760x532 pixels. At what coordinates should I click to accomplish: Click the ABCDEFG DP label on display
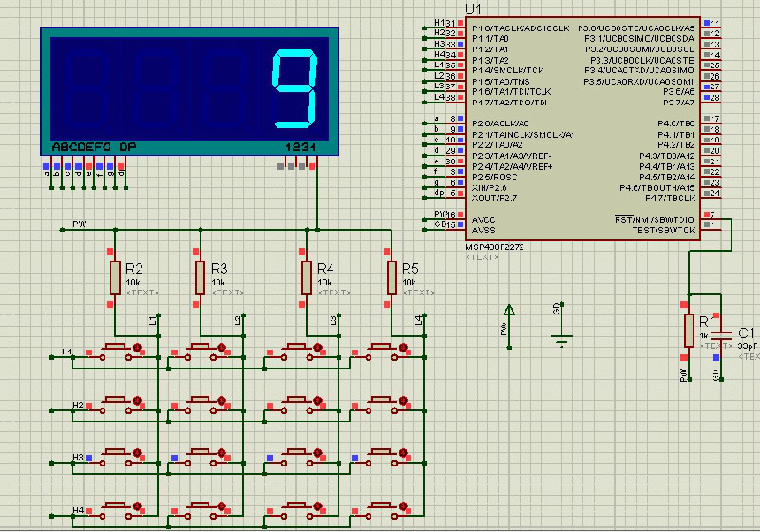[x=93, y=147]
